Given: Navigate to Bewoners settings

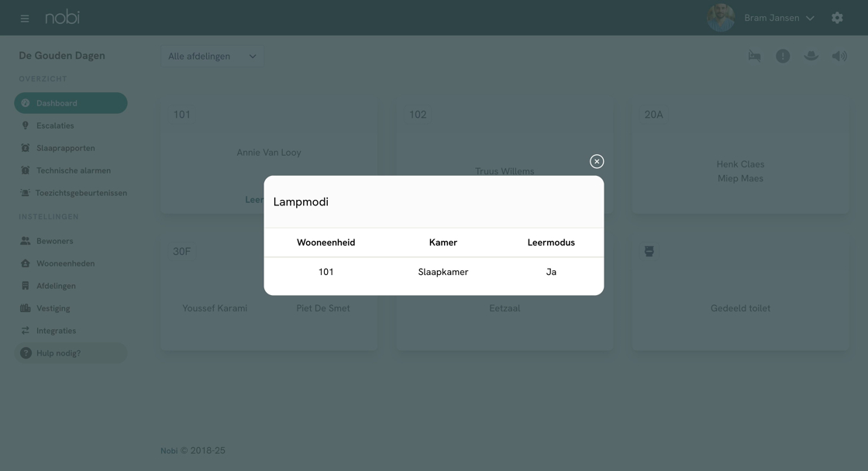Looking at the screenshot, I should click(54, 241).
